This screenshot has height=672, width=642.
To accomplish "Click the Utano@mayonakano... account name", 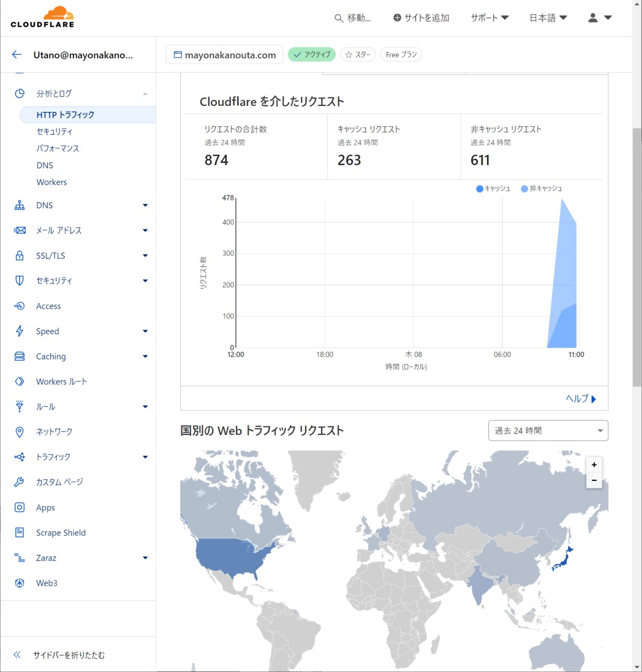I will pyautogui.click(x=83, y=55).
